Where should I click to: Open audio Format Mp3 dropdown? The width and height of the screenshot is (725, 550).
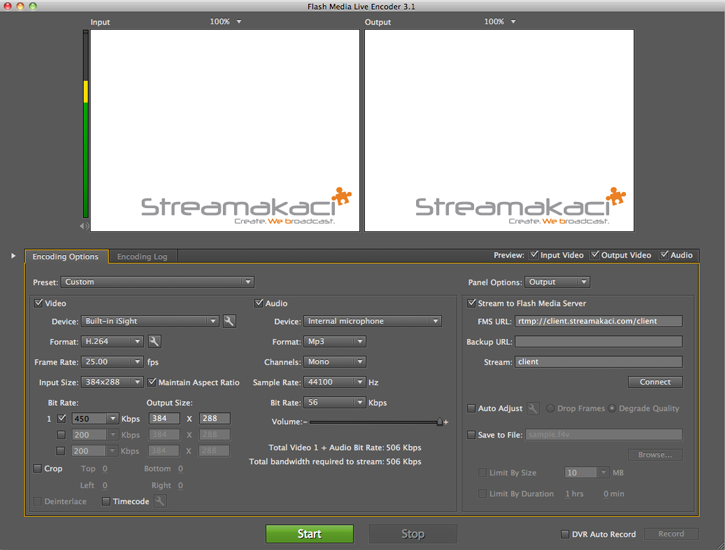coord(334,342)
